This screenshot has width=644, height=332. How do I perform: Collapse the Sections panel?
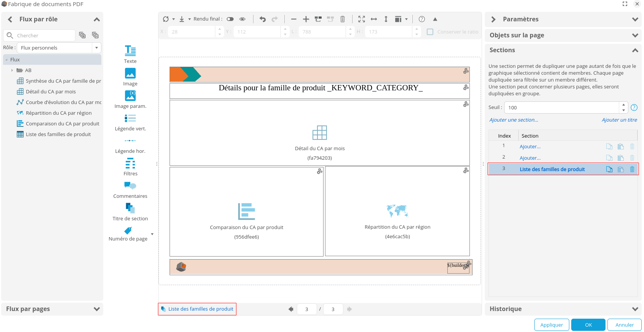pos(635,50)
